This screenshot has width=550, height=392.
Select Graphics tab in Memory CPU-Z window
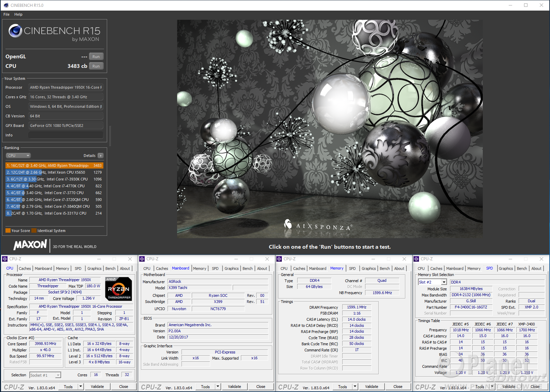click(369, 268)
